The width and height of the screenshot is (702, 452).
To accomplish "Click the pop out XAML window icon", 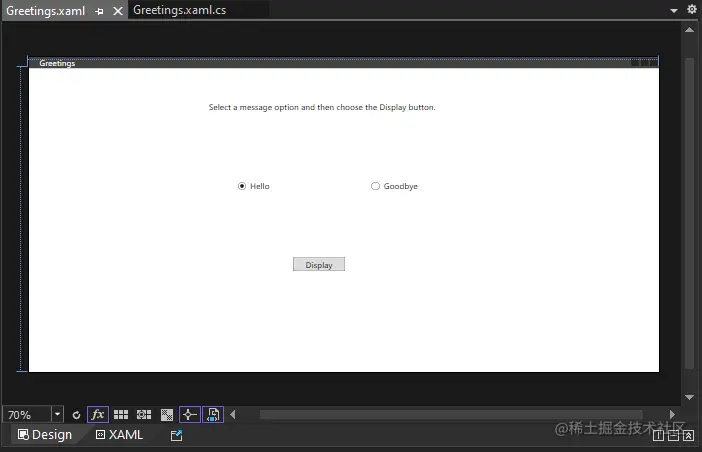I will click(176, 435).
